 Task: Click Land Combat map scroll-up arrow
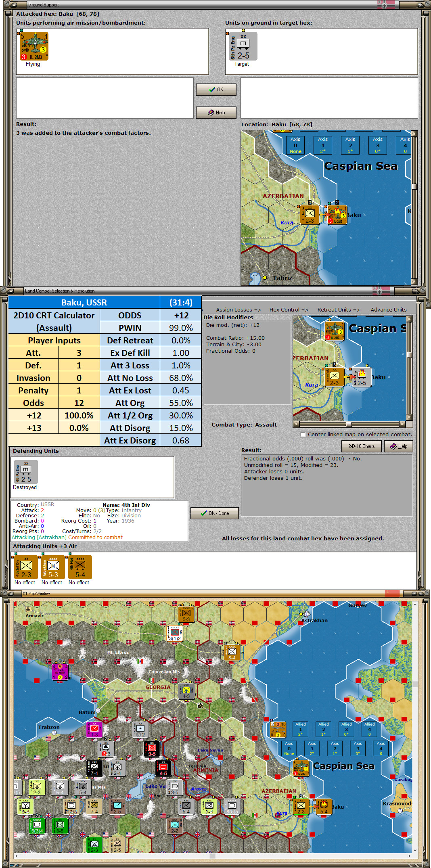(x=409, y=319)
